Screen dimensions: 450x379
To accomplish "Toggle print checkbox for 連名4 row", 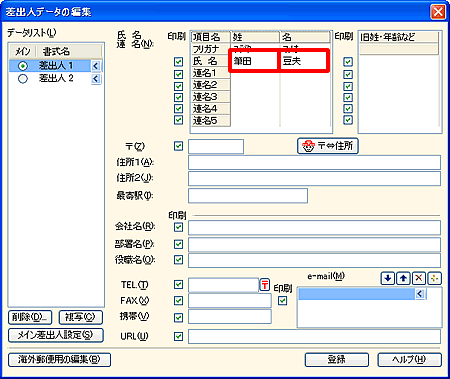I will click(x=178, y=109).
